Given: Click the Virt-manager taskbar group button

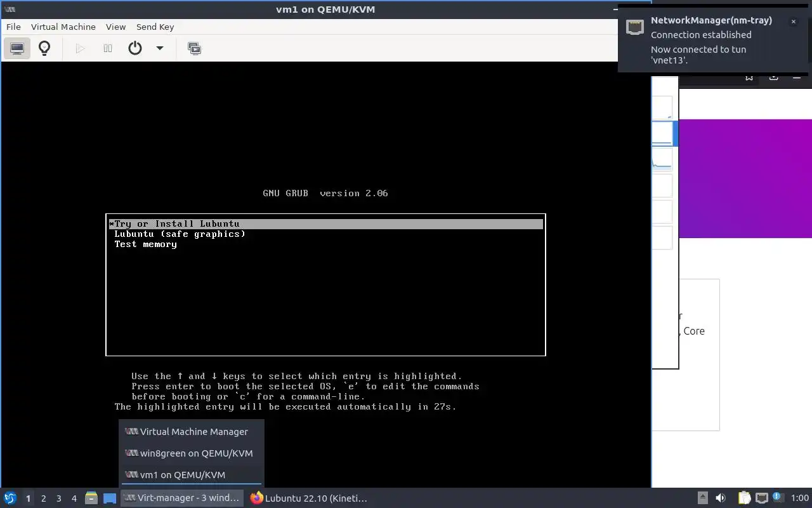Looking at the screenshot, I should (x=183, y=498).
